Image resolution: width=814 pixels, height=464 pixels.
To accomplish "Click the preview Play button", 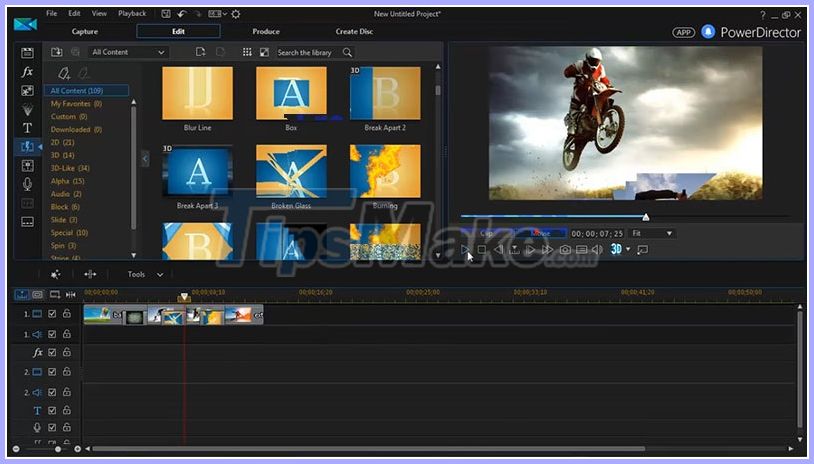I will [x=465, y=250].
